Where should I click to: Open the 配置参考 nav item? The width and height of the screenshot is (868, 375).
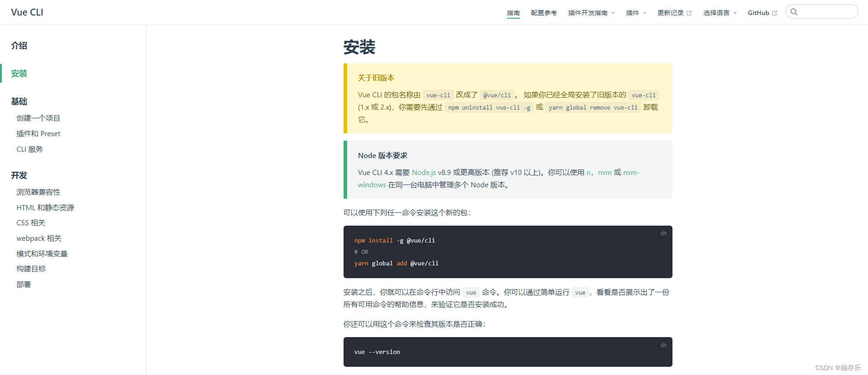click(x=544, y=13)
